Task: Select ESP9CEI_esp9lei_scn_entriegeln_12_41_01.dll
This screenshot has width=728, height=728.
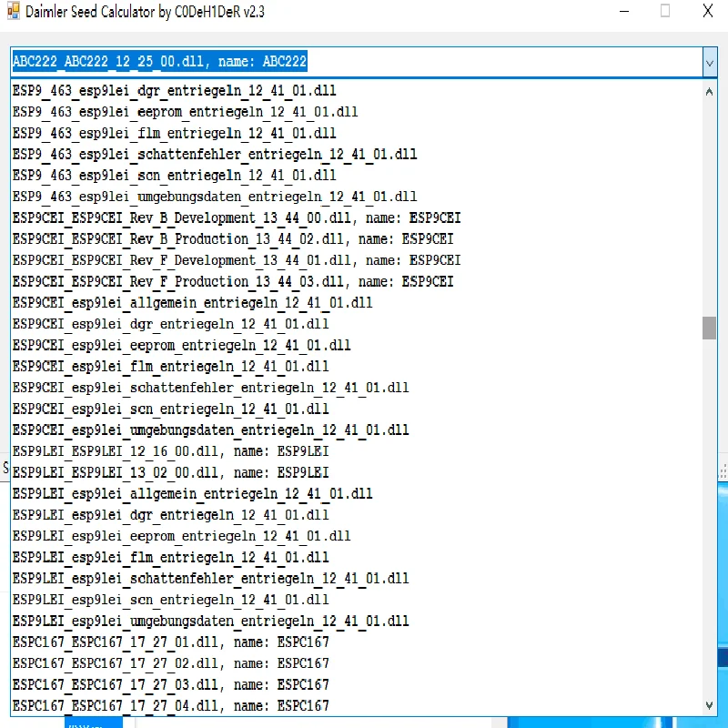Action: (x=357, y=409)
